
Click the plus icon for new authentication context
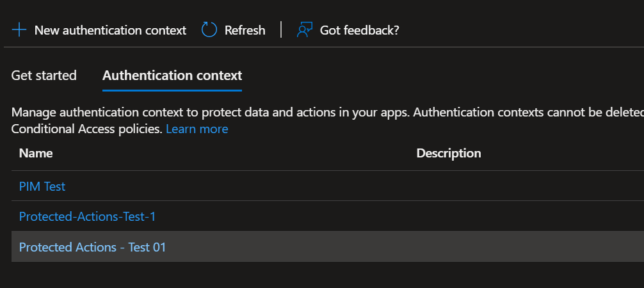coord(19,30)
